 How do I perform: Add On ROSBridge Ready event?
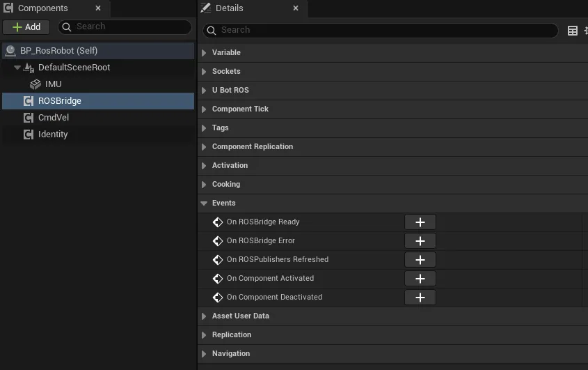pos(420,222)
